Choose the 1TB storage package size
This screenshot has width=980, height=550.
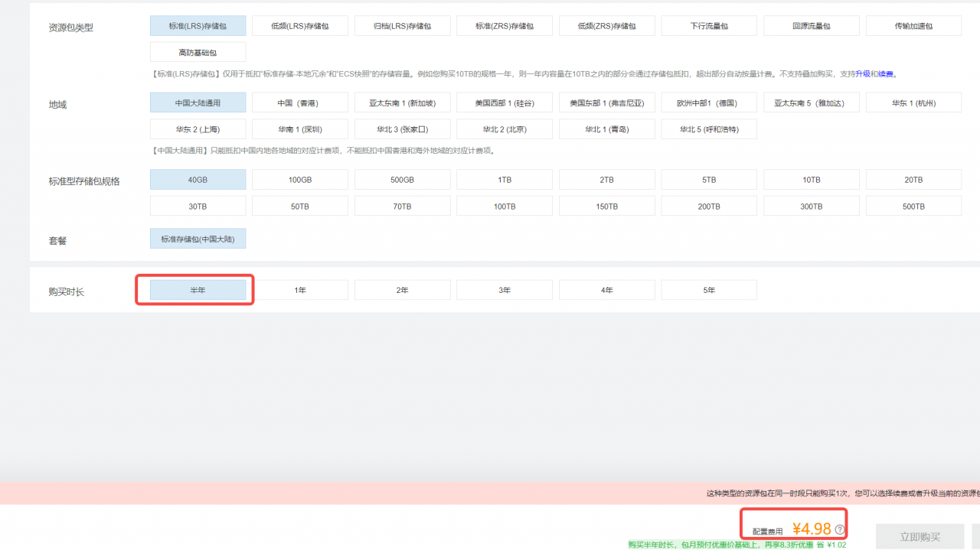[x=505, y=180]
